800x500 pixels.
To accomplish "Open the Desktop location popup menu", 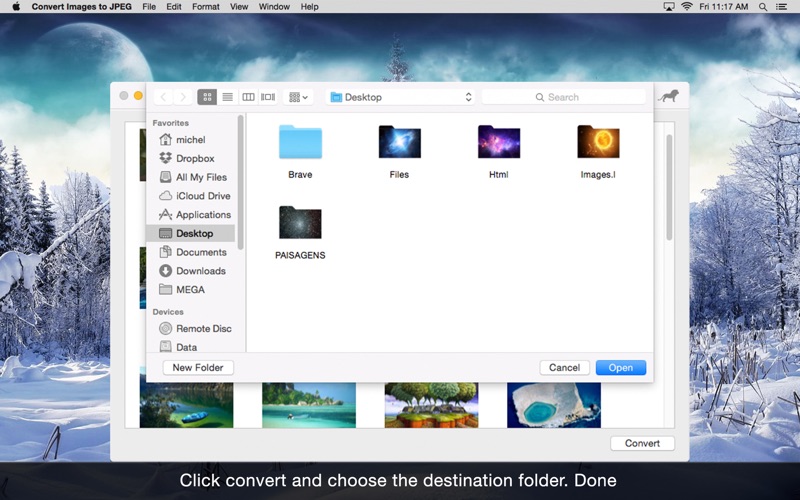I will (400, 97).
